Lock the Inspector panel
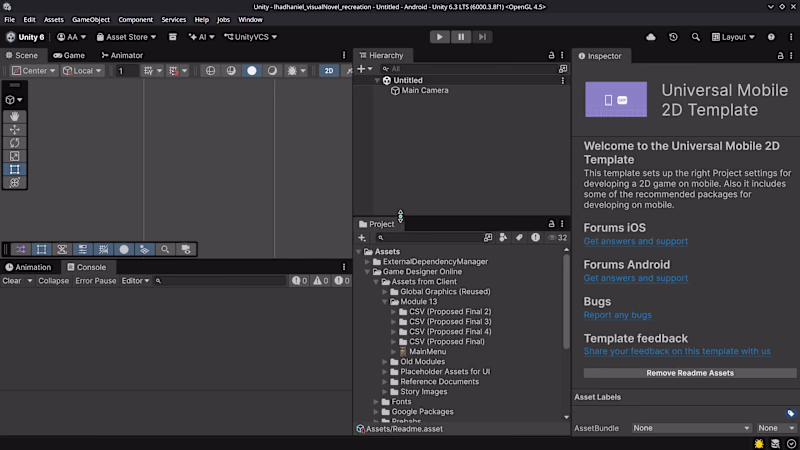Viewport: 800px width, 450px height. point(780,56)
